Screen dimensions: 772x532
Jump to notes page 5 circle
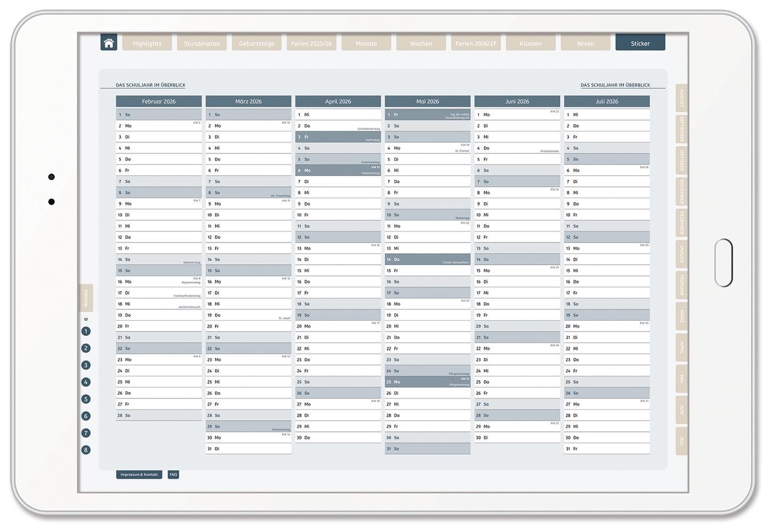[x=86, y=399]
